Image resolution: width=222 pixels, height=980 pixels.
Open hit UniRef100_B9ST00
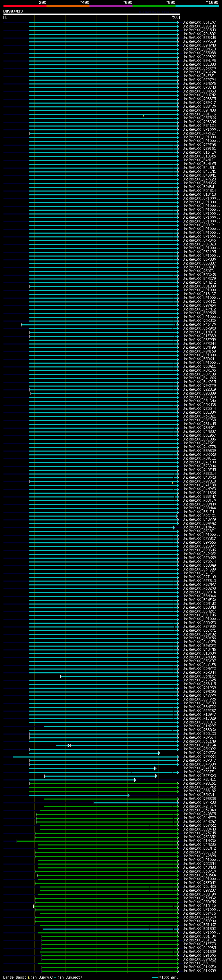199,26
